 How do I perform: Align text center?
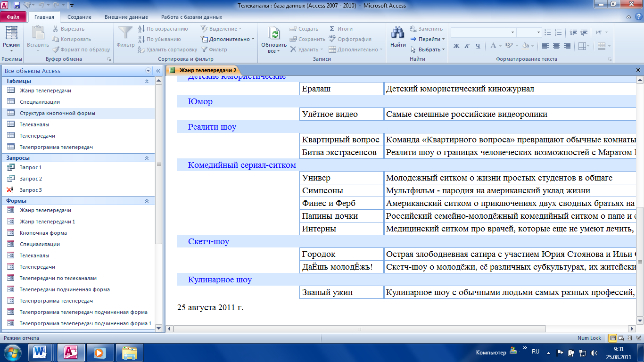pos(556,46)
